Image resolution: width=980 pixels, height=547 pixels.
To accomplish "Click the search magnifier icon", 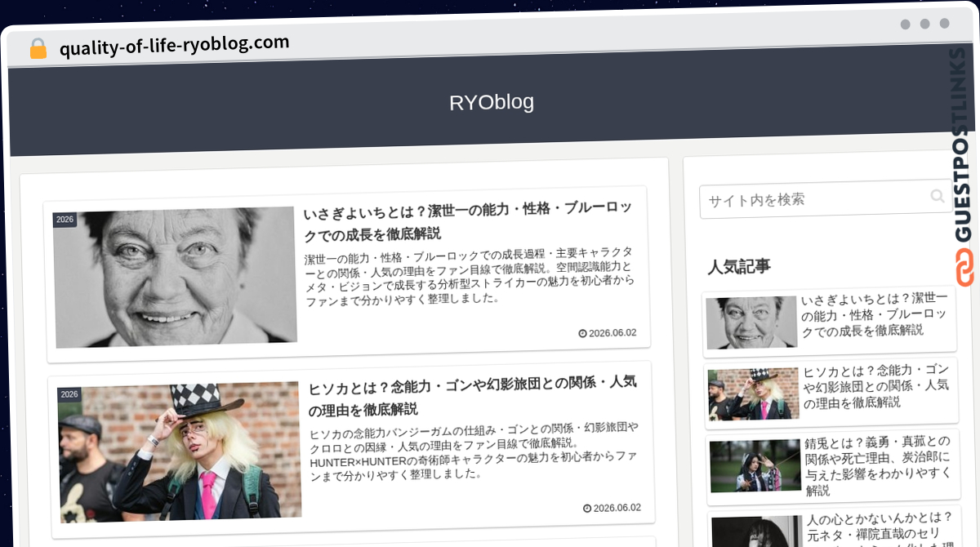I will (938, 196).
